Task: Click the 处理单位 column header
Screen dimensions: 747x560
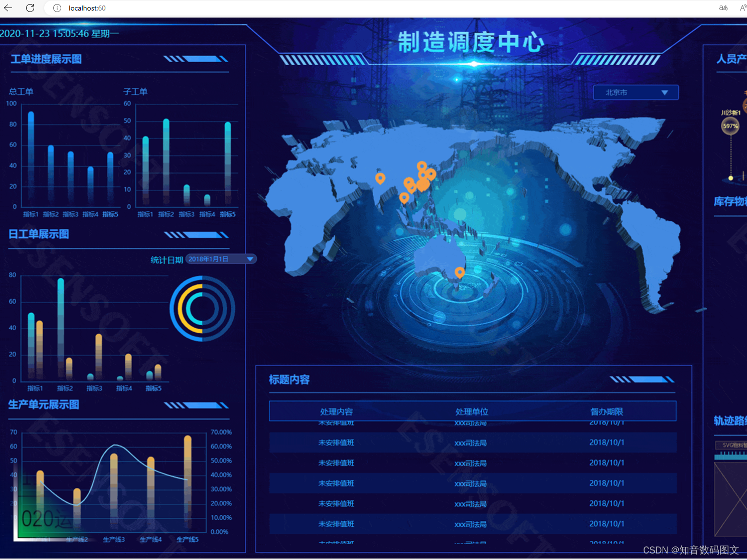Action: pos(472,411)
